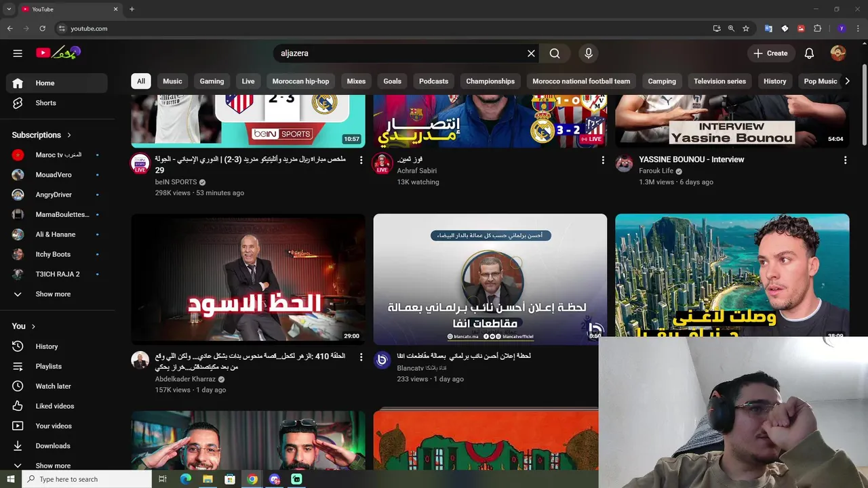
Task: Select the Podcasts filter chip
Action: click(433, 81)
